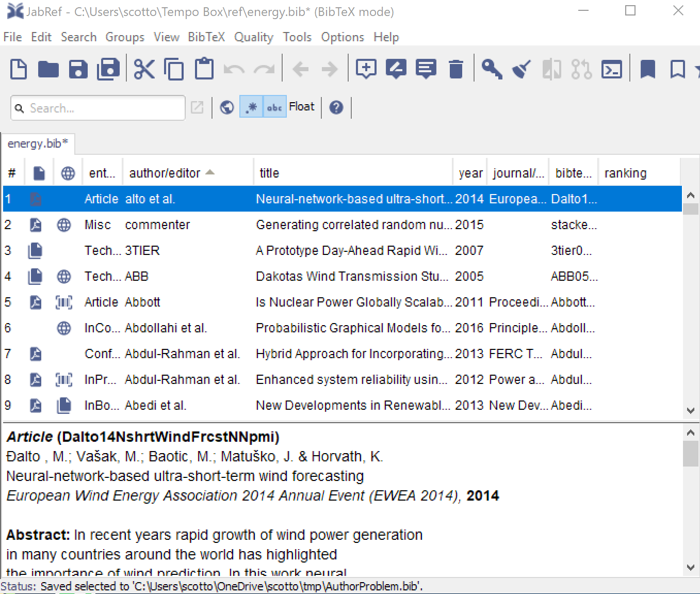700x594 pixels.
Task: Open the console terminal icon
Action: 612,69
